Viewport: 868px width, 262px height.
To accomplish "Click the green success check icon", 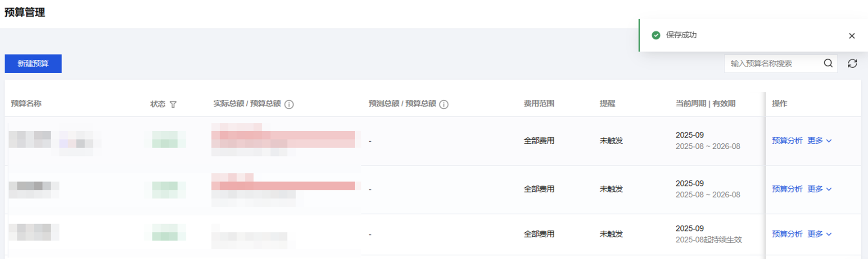I will [656, 35].
